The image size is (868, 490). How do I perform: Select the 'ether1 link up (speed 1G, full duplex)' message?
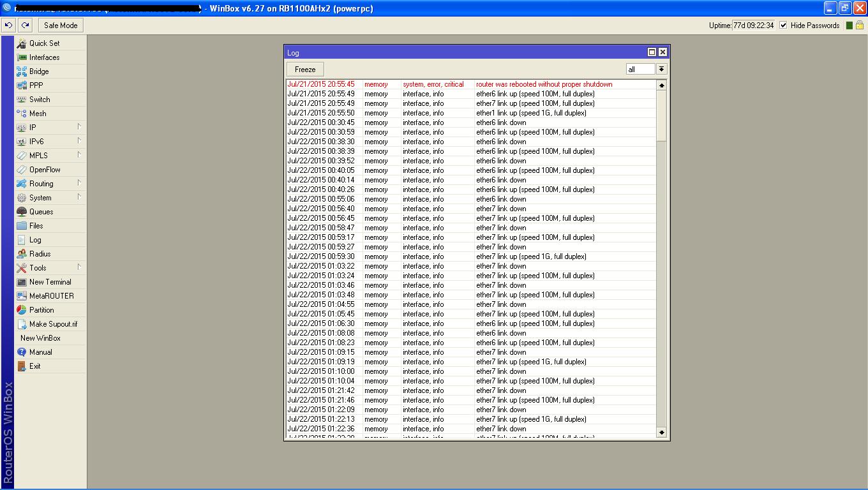click(531, 113)
